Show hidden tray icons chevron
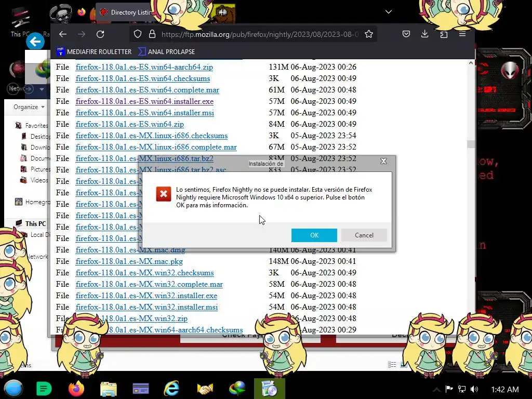Image resolution: width=532 pixels, height=399 pixels. click(436, 390)
